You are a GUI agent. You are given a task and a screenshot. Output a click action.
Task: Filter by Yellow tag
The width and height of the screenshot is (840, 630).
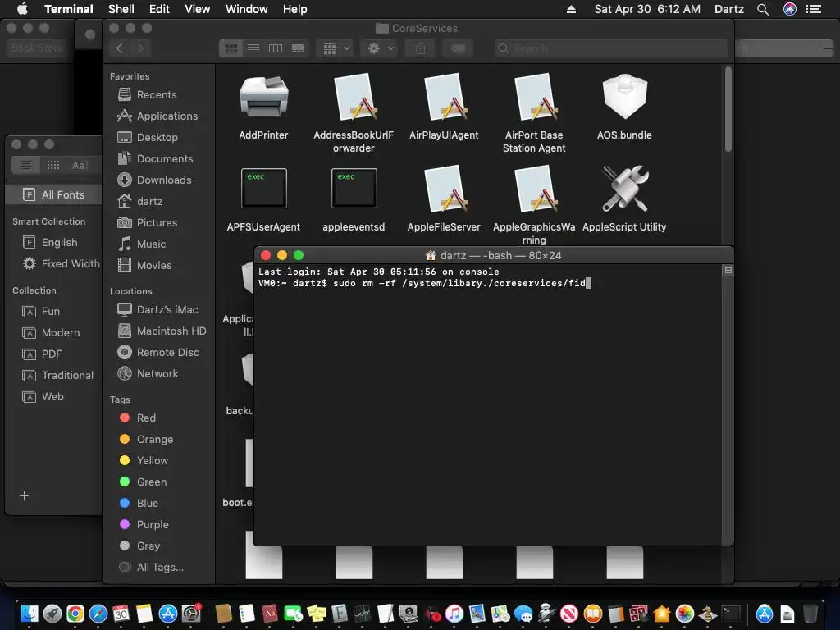(x=144, y=461)
